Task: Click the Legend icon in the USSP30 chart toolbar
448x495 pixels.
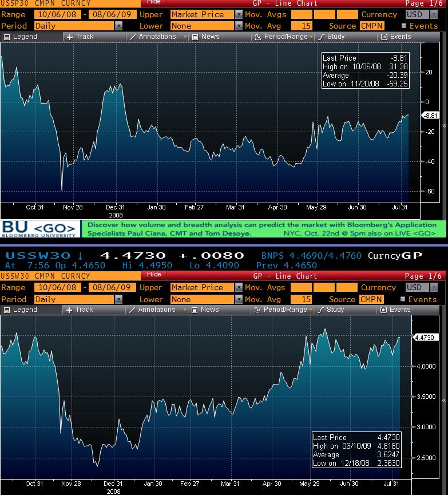Action: (x=7, y=37)
